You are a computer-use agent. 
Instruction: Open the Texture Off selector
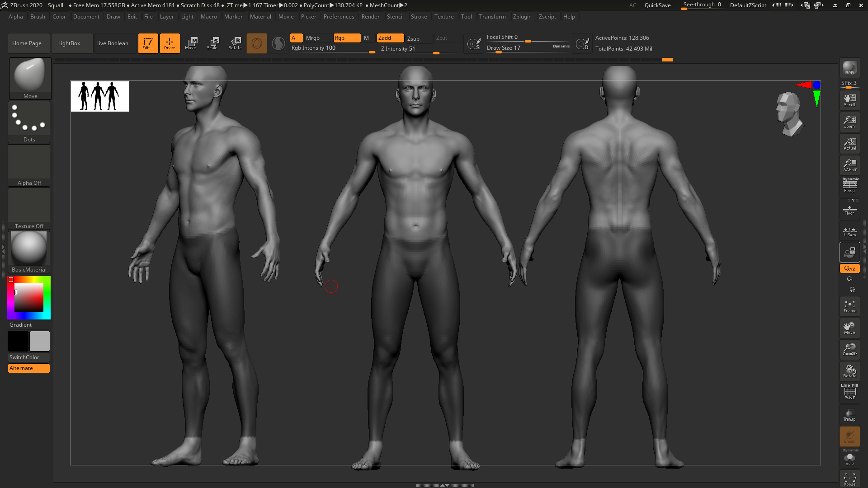tap(29, 208)
